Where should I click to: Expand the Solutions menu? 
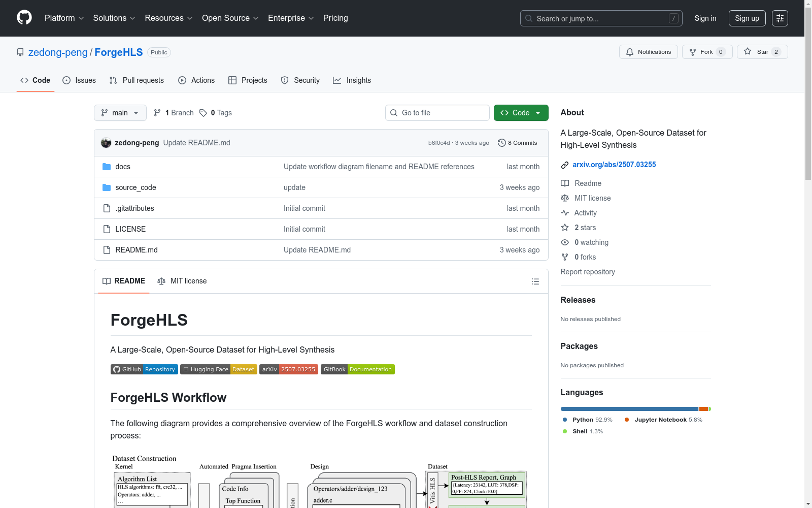114,18
